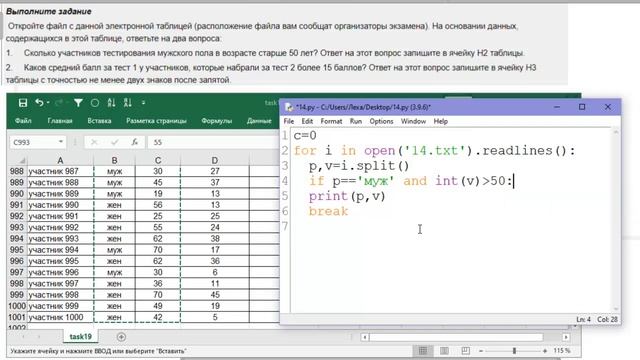Image resolution: width=640 pixels, height=360 pixels.
Task: Open the Файл tab in Excel
Action: click(x=23, y=121)
